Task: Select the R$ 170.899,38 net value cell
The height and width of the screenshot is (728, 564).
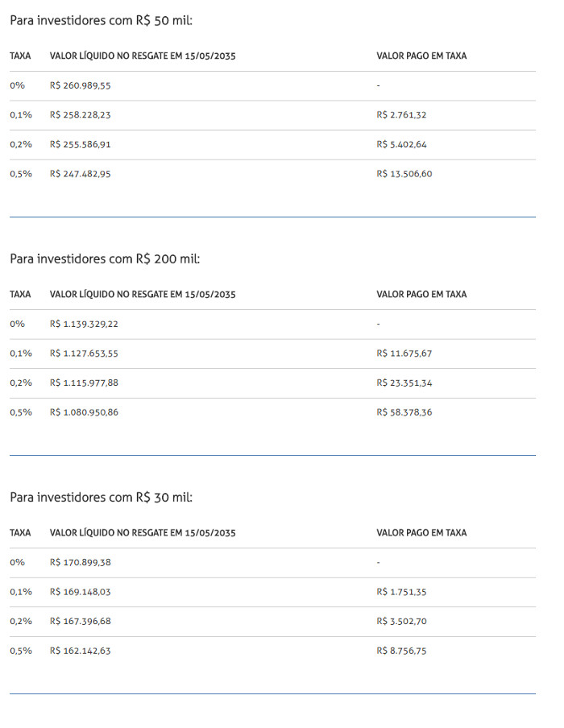Action: [81, 562]
